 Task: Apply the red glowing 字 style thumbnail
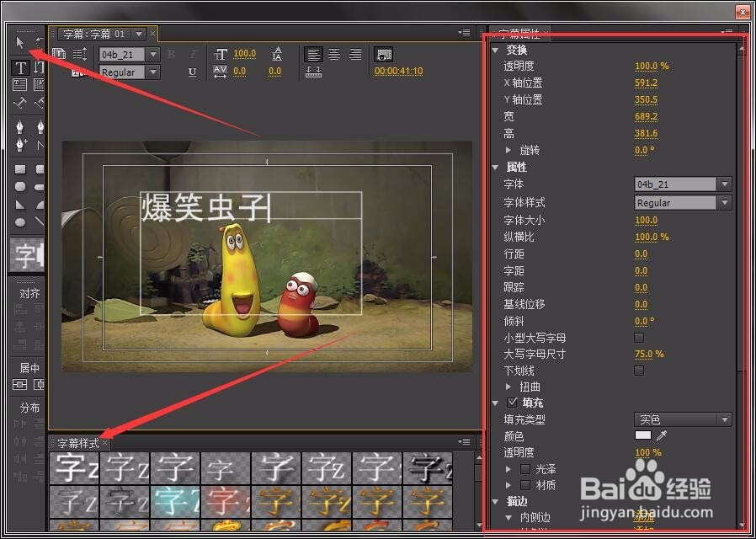pos(226,501)
